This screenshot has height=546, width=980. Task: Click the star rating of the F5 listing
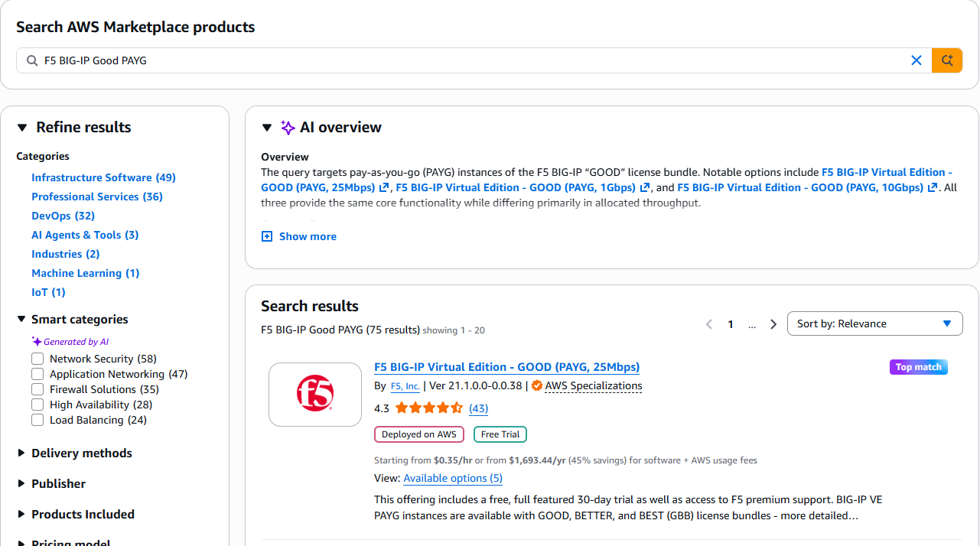(429, 408)
